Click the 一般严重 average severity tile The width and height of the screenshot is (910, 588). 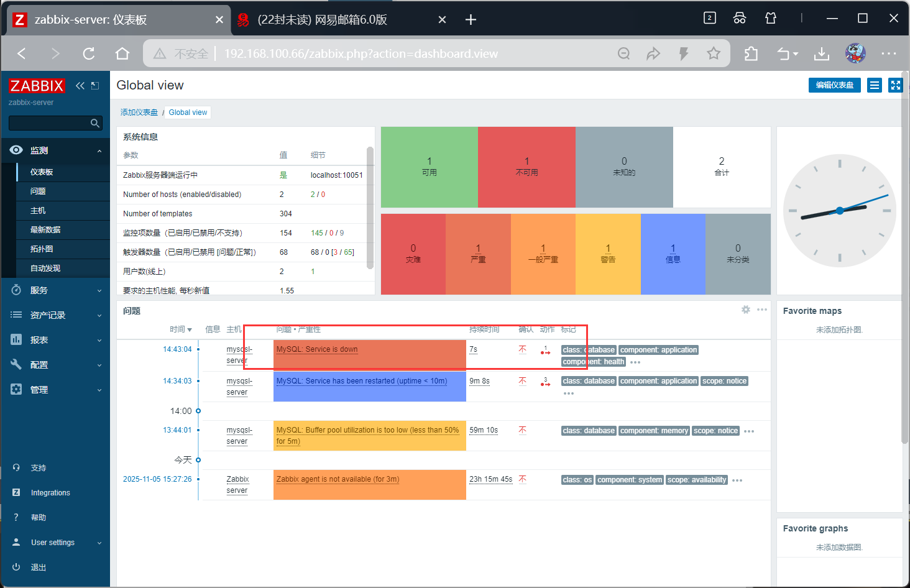click(x=543, y=254)
